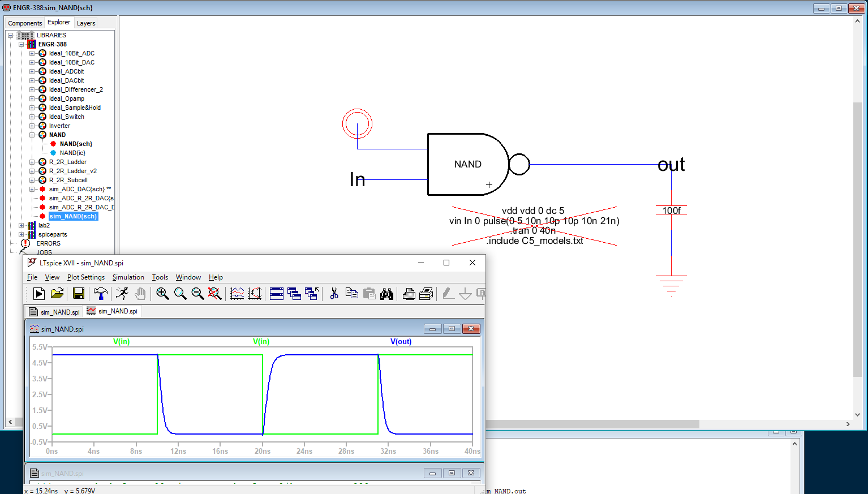
Task: Click the Autorange axes icon
Action: pos(255,293)
